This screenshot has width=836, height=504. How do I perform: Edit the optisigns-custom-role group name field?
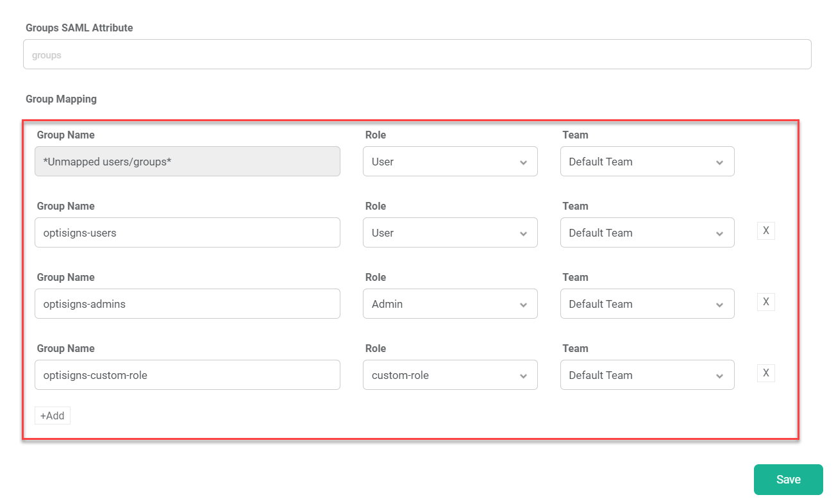[187, 375]
